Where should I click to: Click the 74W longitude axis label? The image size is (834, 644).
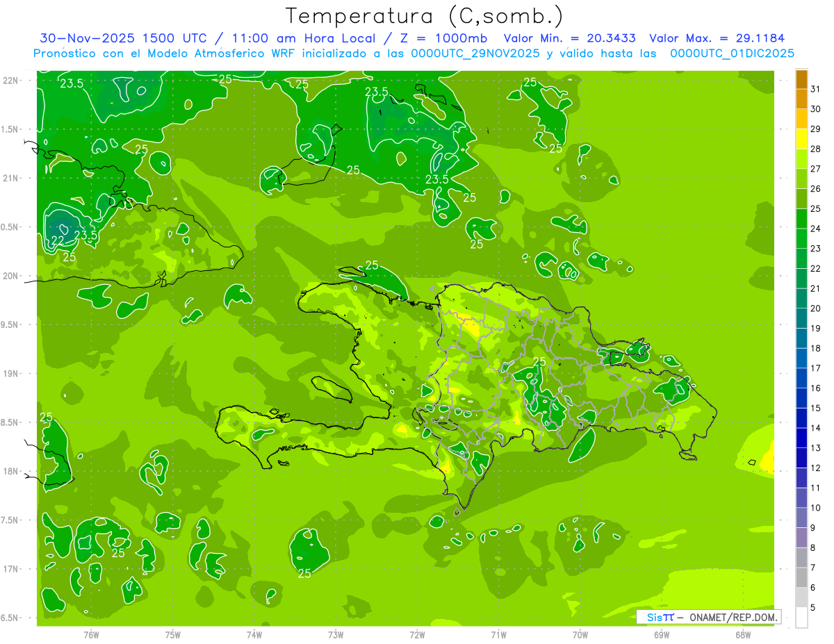pyautogui.click(x=254, y=635)
